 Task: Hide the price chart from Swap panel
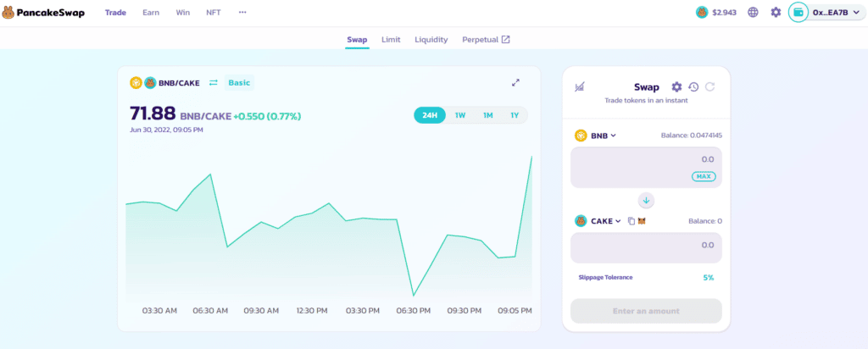click(x=580, y=87)
